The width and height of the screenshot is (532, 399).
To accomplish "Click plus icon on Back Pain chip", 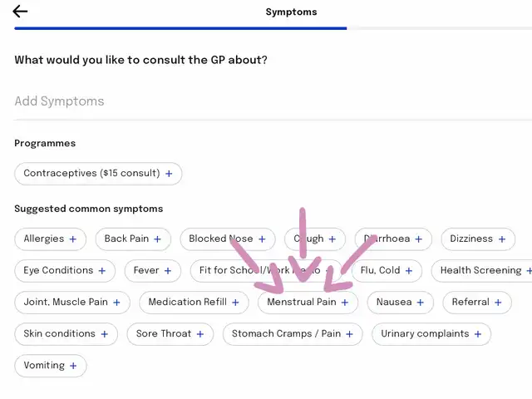I will [158, 239].
